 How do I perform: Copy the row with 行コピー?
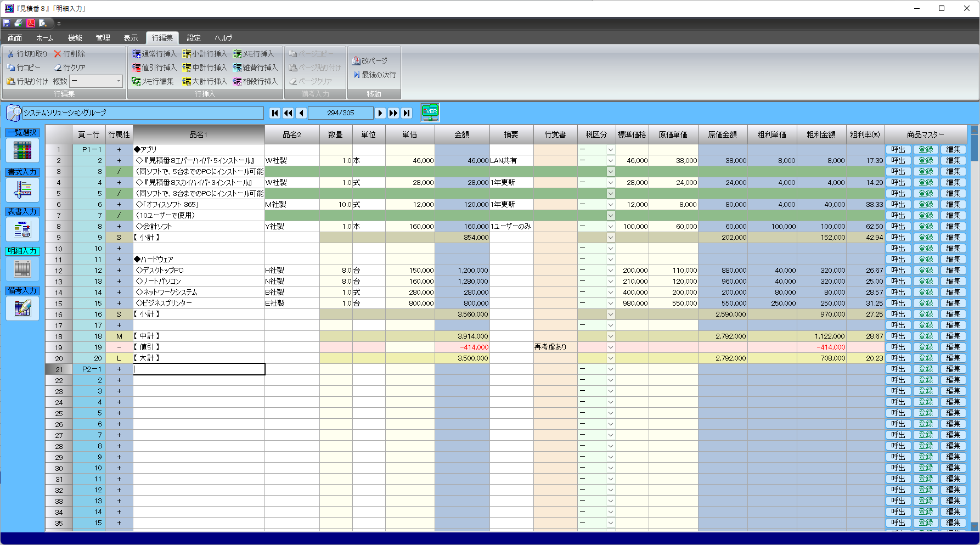coord(24,68)
